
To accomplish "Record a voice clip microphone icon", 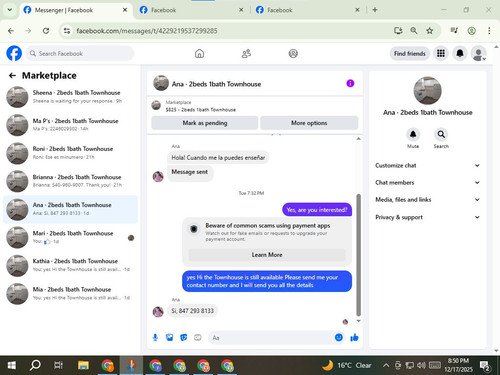I will (x=155, y=338).
